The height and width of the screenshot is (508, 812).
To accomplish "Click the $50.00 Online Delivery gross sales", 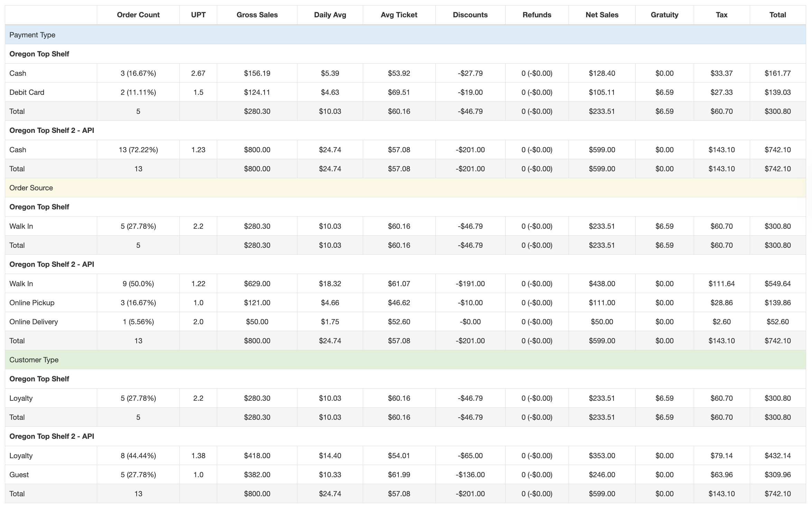I will click(x=257, y=321).
